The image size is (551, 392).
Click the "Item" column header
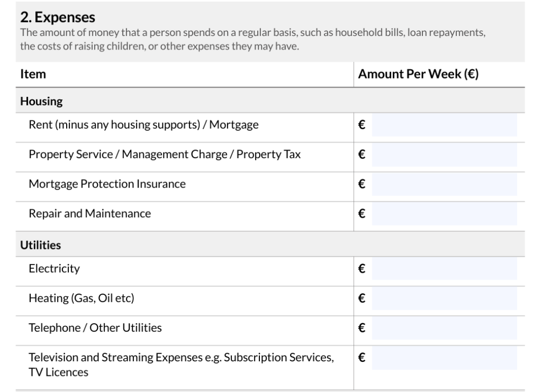(33, 75)
